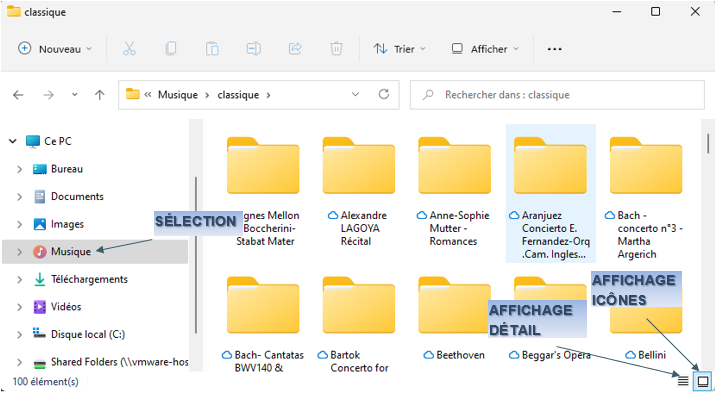Screen dimensions: 715x397
Task: Click chevron after classique breadcrumb
Action: pyautogui.click(x=268, y=95)
